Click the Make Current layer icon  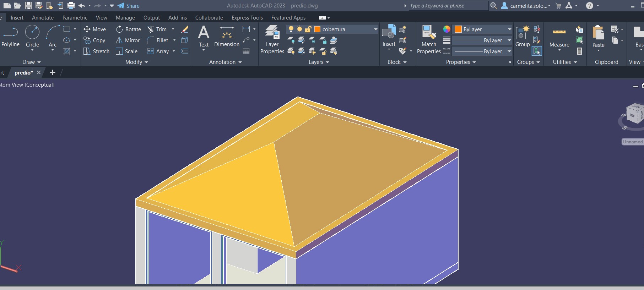334,40
